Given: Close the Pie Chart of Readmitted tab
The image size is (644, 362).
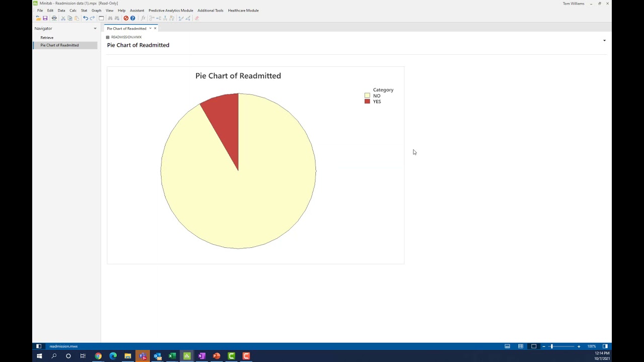Looking at the screenshot, I should tap(155, 29).
